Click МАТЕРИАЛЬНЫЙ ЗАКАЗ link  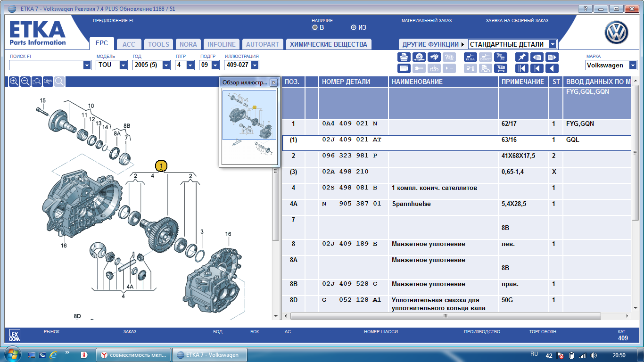427,21
